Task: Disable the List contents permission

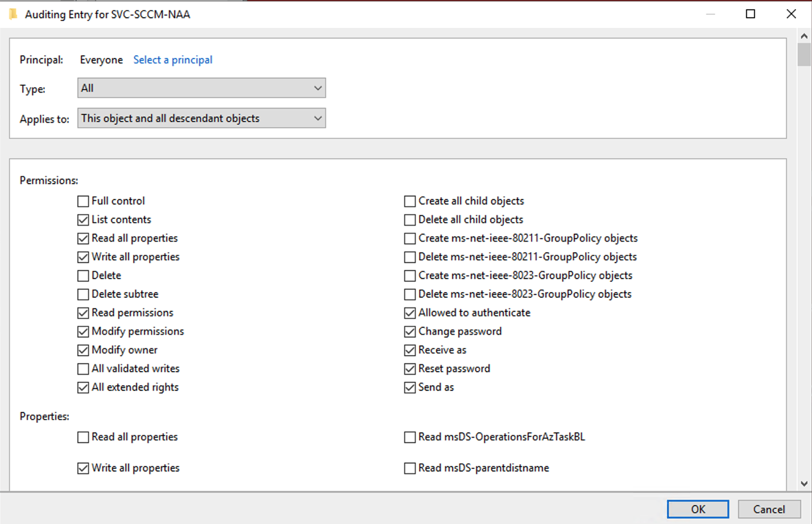Action: click(x=82, y=219)
